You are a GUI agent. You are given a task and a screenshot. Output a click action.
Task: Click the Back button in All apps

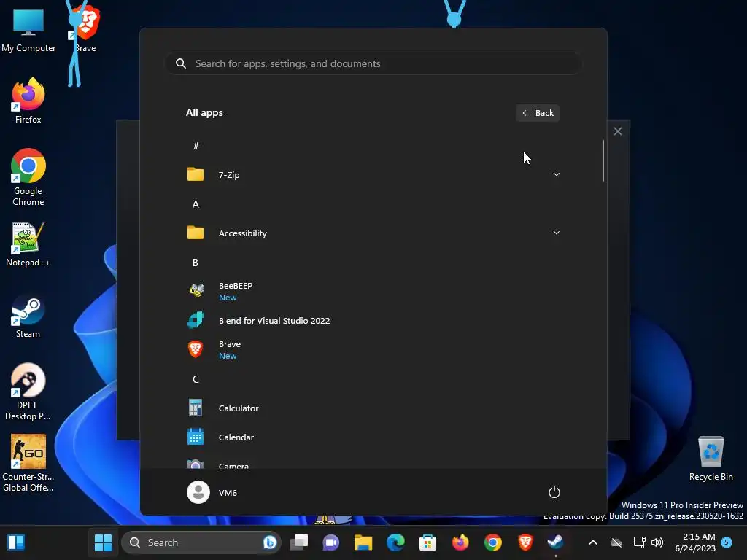[538, 113]
